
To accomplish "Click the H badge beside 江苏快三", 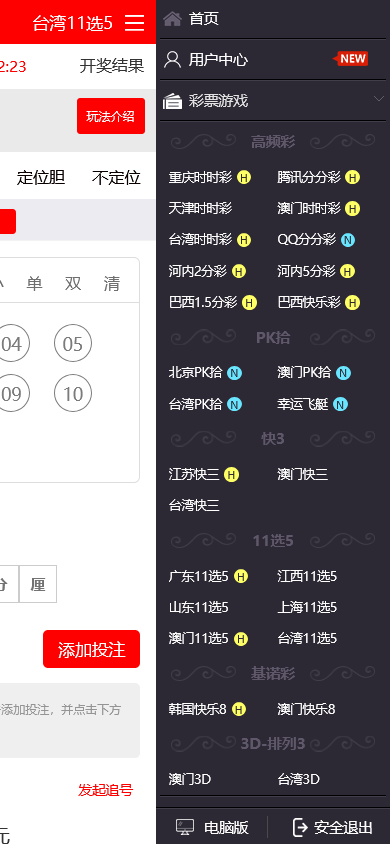I will (231, 474).
